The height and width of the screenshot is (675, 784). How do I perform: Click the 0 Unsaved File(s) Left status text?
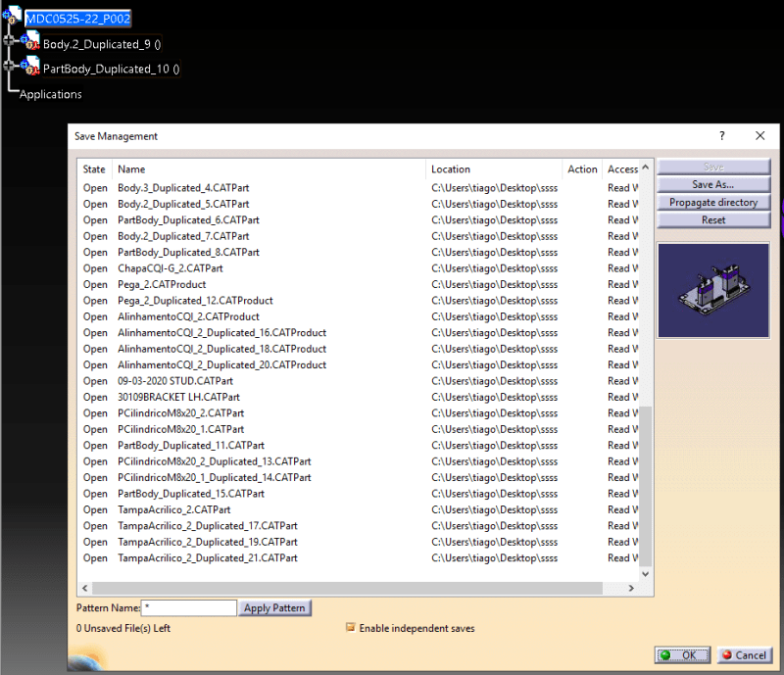[x=123, y=628]
